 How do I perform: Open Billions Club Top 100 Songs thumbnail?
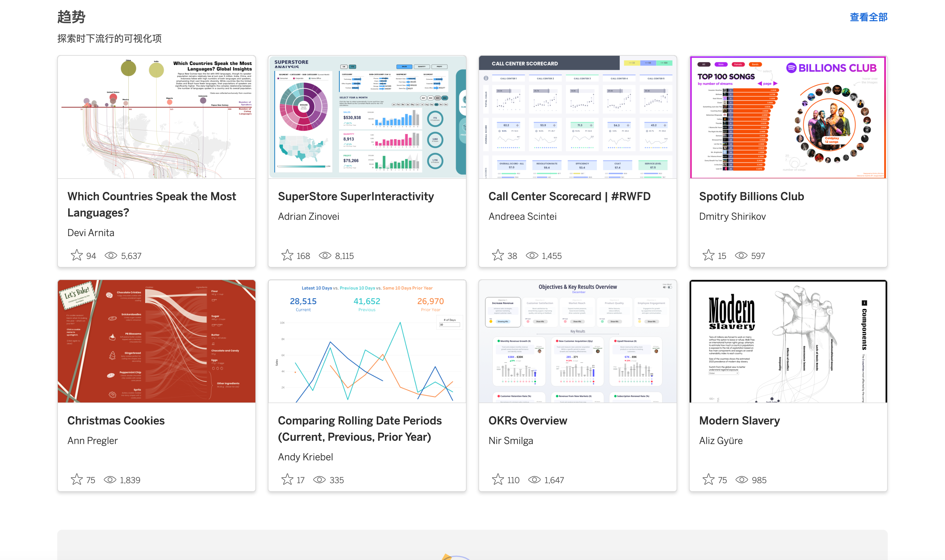click(788, 117)
